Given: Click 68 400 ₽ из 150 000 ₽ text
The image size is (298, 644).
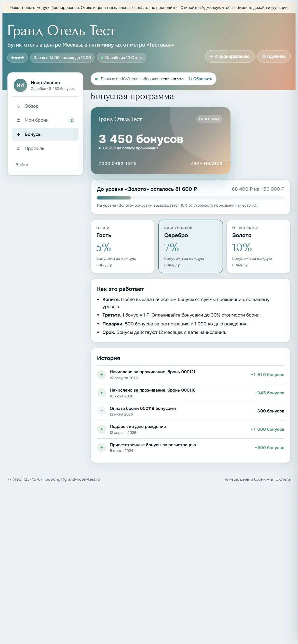Looking at the screenshot, I should tap(258, 189).
